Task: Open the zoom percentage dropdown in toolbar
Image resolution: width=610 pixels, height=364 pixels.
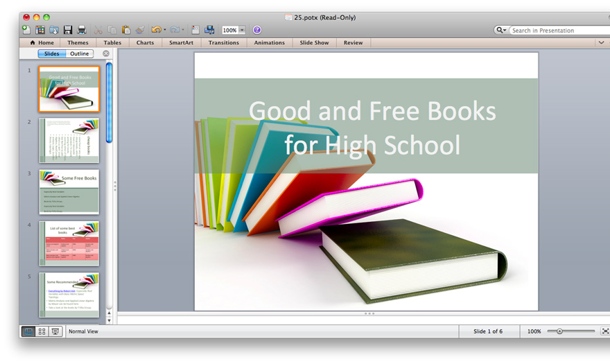Action: pos(242,31)
